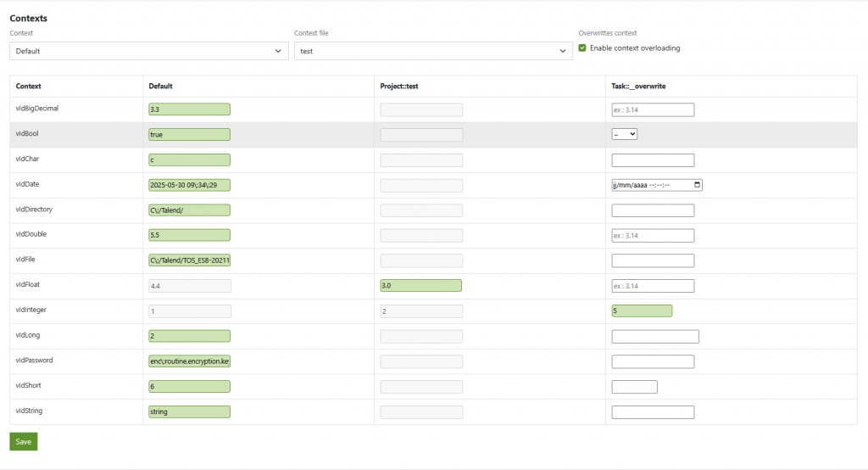868x470 pixels.
Task: Click vldBigDecimal Default field with 3.3
Action: pyautogui.click(x=189, y=109)
